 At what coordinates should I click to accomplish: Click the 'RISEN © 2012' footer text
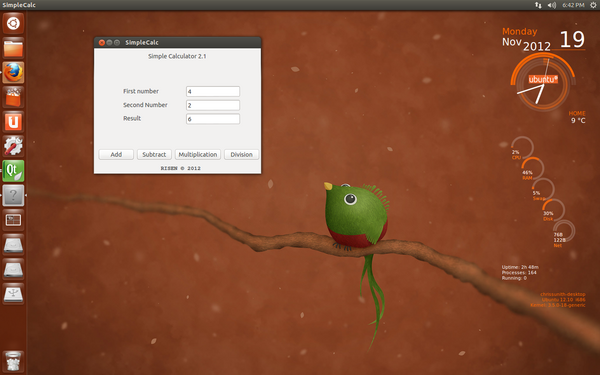(181, 168)
